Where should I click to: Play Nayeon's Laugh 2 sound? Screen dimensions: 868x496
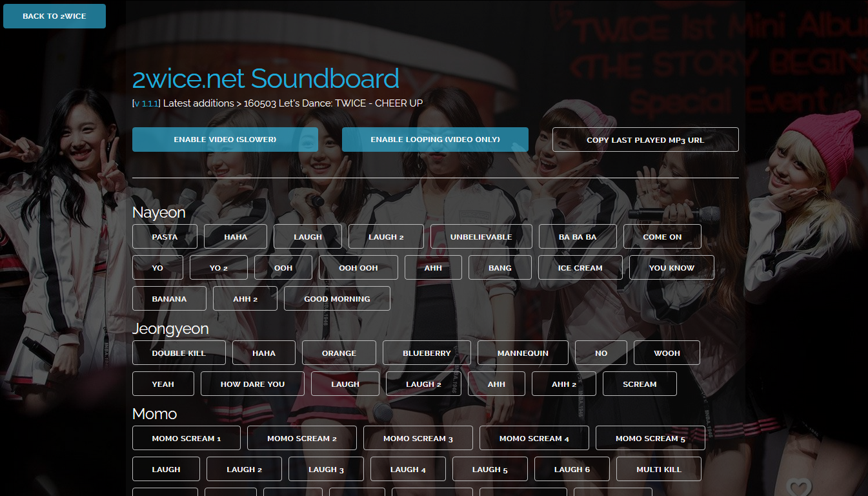pyautogui.click(x=386, y=236)
